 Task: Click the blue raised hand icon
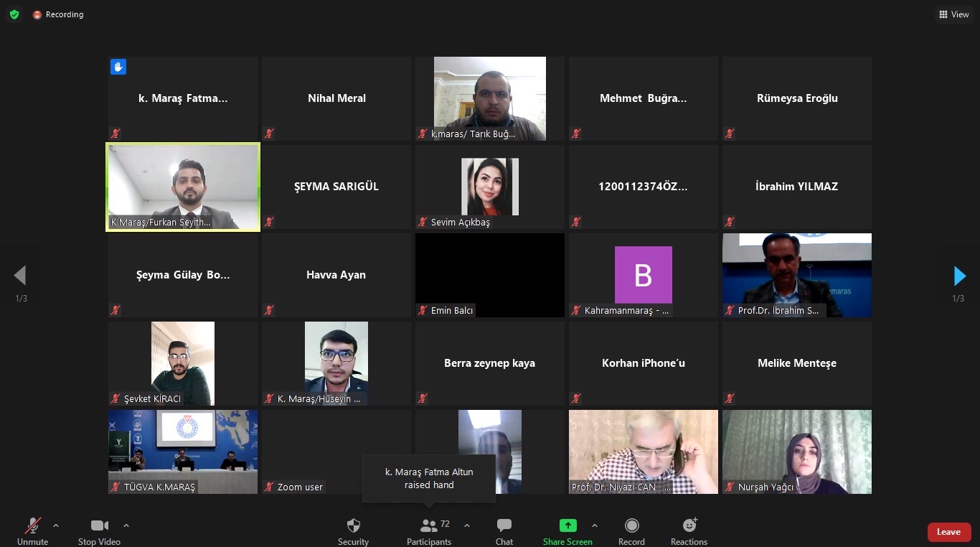118,67
